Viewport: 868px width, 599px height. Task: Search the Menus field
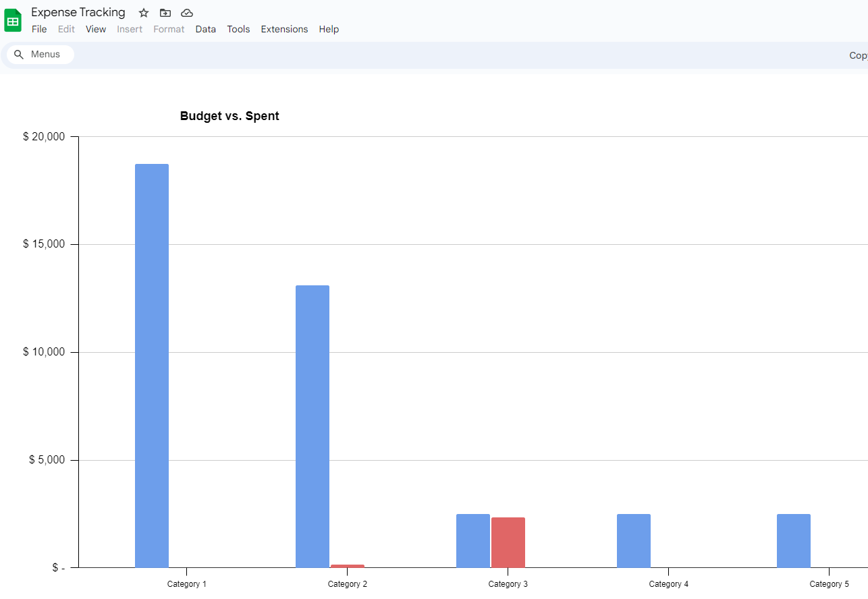coord(40,55)
